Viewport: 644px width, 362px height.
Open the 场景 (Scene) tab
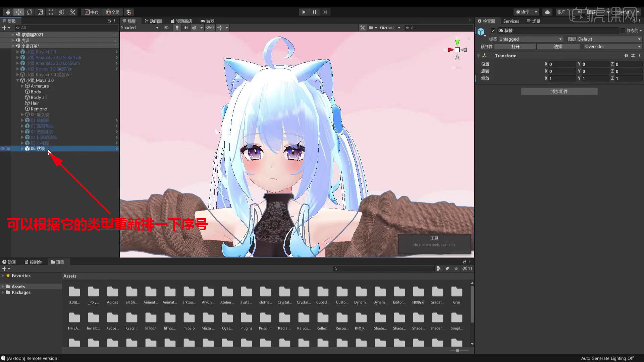coord(131,21)
